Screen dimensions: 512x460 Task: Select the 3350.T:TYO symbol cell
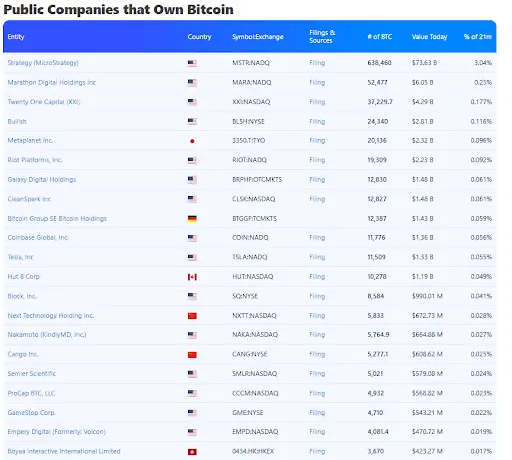point(249,140)
